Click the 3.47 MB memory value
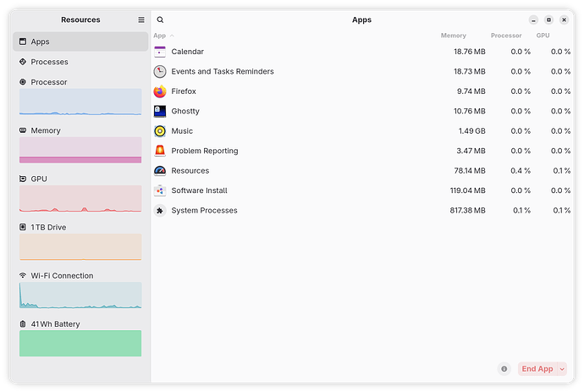 click(x=471, y=151)
